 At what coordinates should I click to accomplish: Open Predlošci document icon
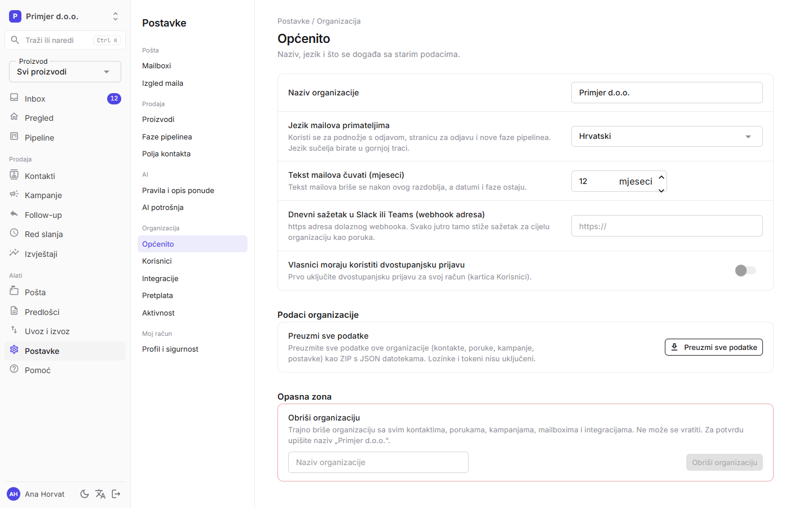(14, 311)
